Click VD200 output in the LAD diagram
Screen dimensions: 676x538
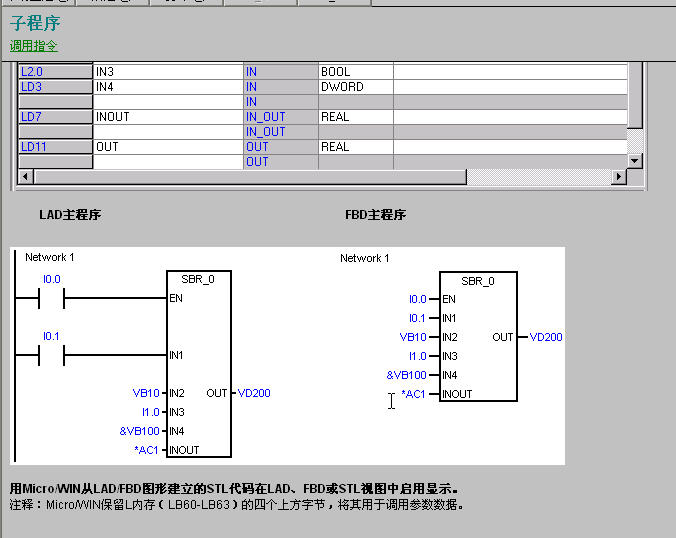(x=254, y=393)
